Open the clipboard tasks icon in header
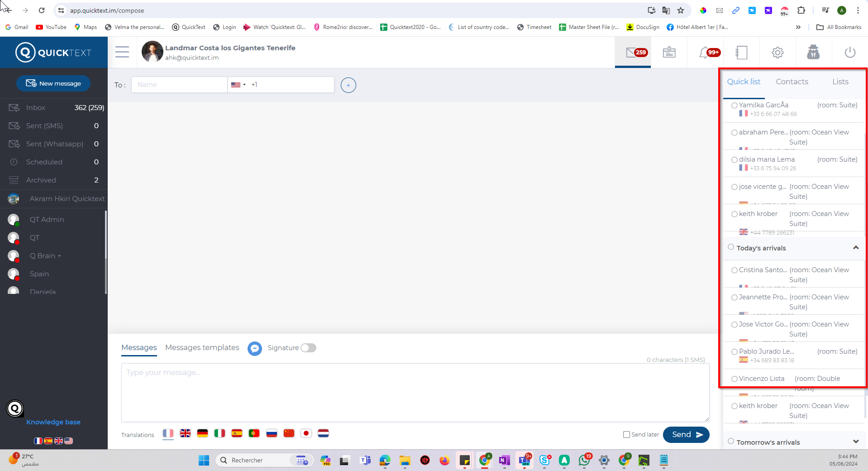 click(x=669, y=53)
